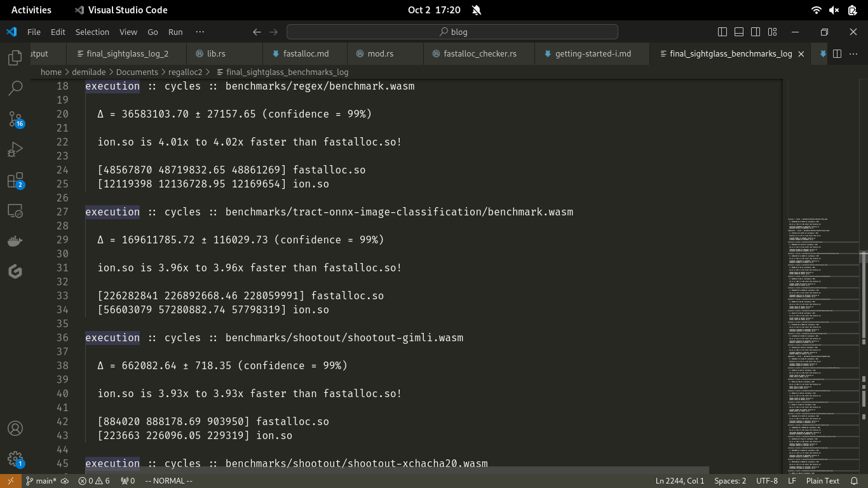The width and height of the screenshot is (868, 488).
Task: Click line number 27 in gutter
Action: [62, 212]
